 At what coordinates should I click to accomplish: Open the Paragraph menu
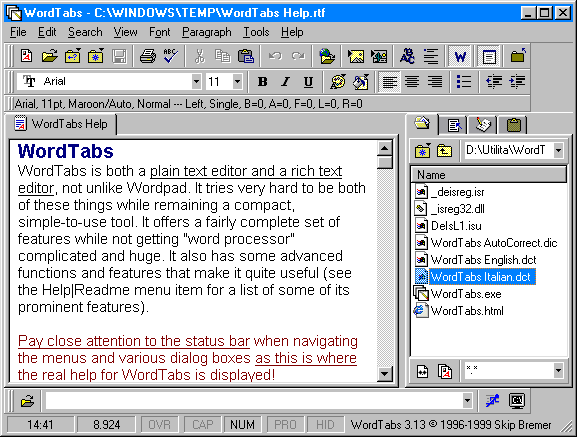pos(206,32)
